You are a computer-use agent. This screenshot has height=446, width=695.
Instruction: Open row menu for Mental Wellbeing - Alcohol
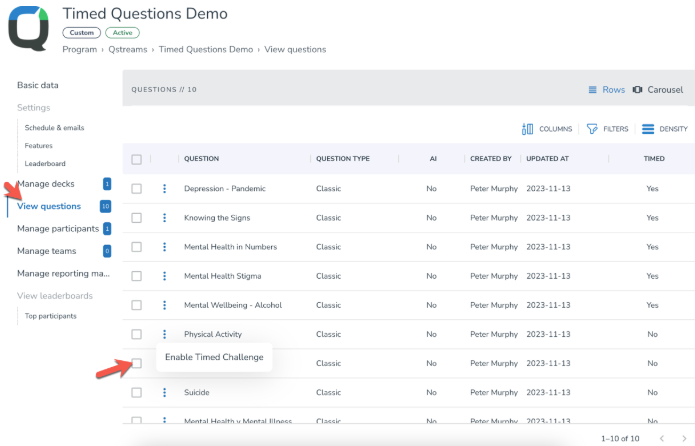click(x=164, y=305)
